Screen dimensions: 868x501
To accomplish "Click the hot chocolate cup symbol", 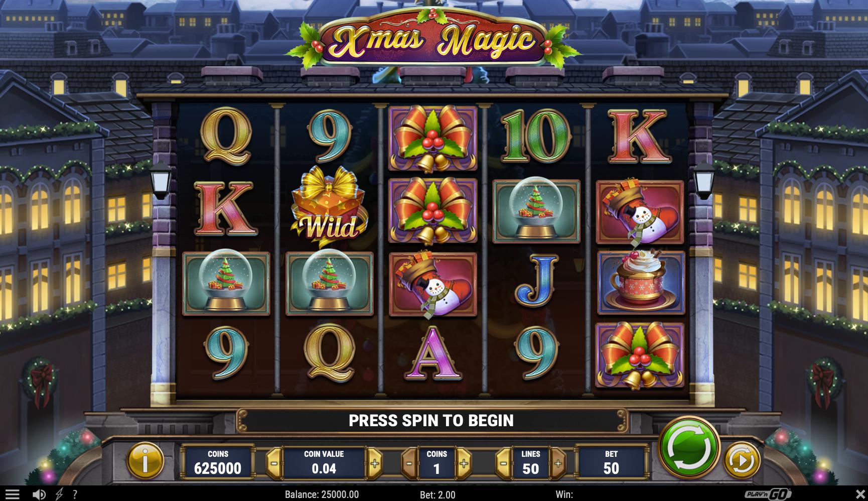I will click(x=641, y=283).
